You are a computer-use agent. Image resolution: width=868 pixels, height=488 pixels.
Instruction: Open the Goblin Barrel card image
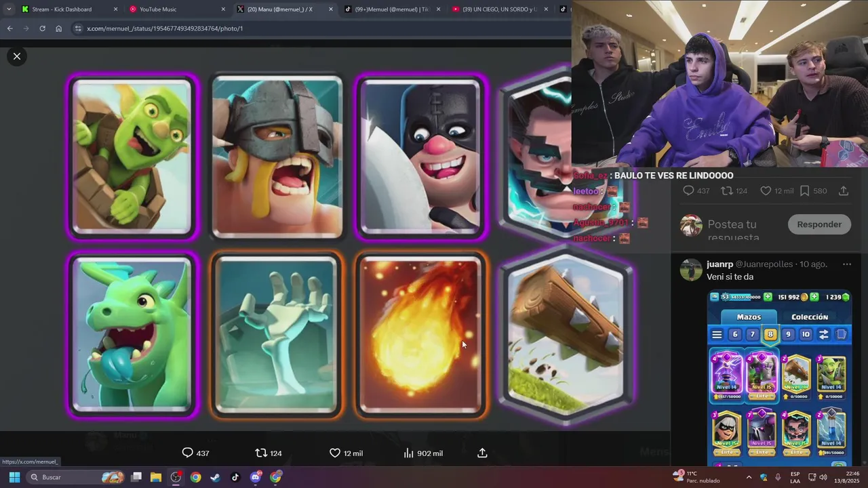click(x=133, y=157)
